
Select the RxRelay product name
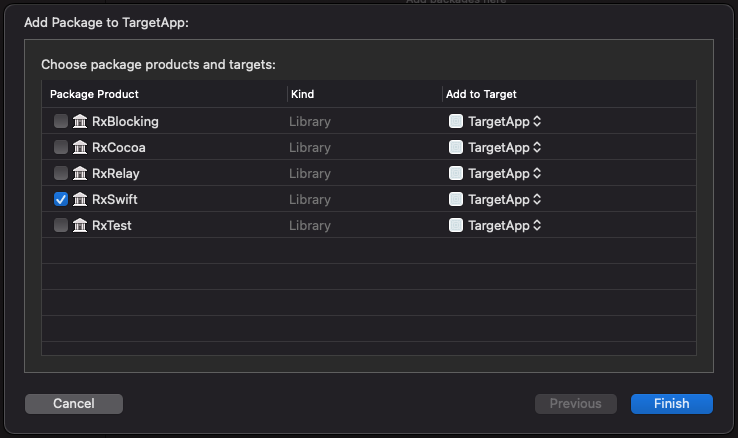(x=116, y=173)
